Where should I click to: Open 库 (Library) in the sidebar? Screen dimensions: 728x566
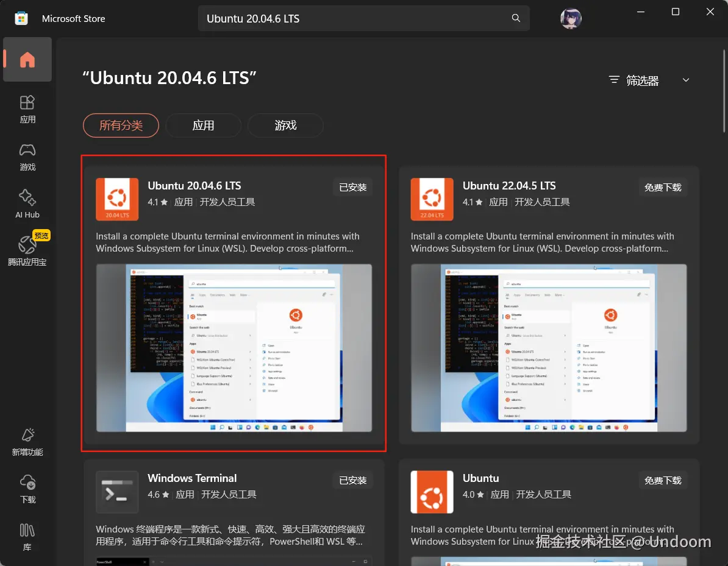(x=27, y=537)
